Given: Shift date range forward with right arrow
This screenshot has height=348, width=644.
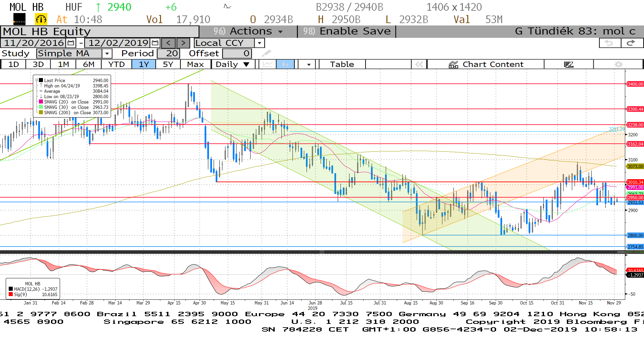Looking at the screenshot, I should coord(183,43).
